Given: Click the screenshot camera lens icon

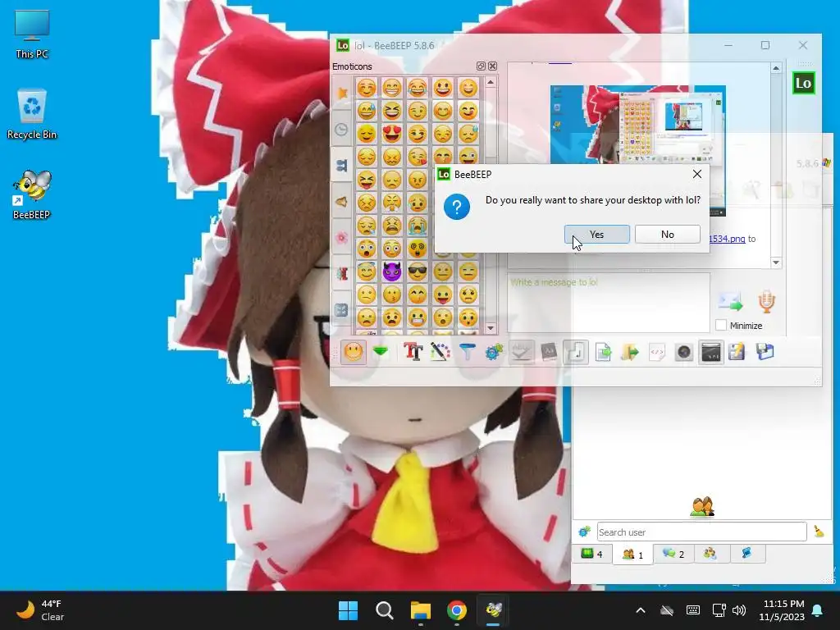Looking at the screenshot, I should (684, 352).
